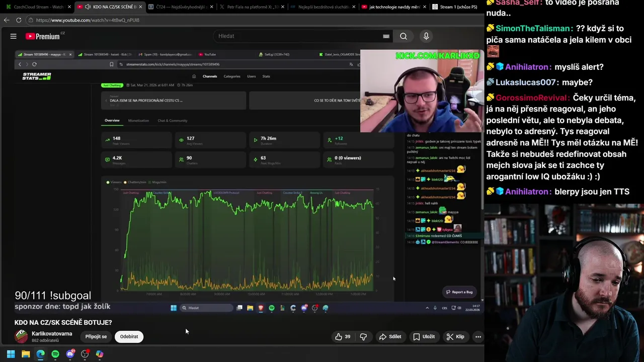Open the Karlikovatovarna channel avatar

[21, 336]
